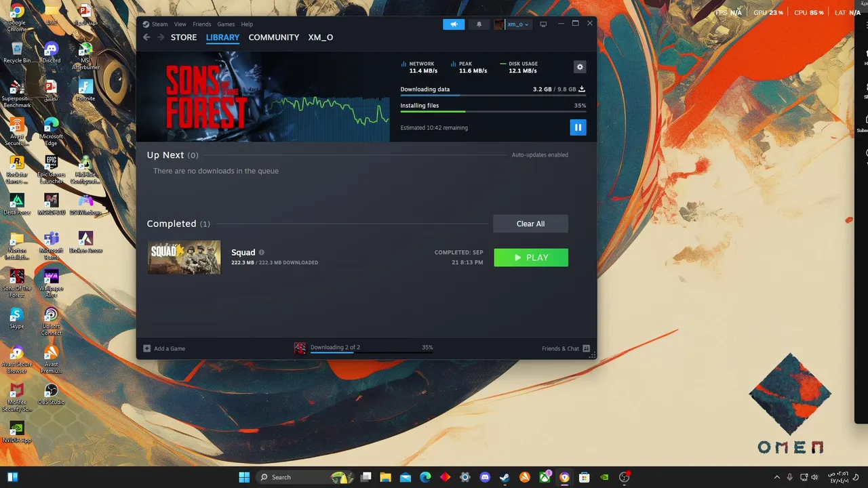Open the Help menu
Viewport: 868px width, 488px height.
247,24
